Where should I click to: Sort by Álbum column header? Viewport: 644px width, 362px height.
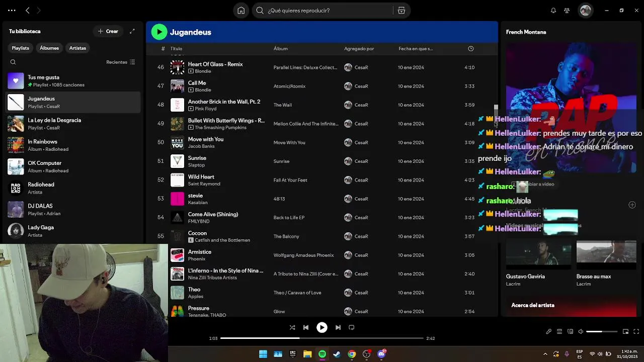[x=280, y=49]
